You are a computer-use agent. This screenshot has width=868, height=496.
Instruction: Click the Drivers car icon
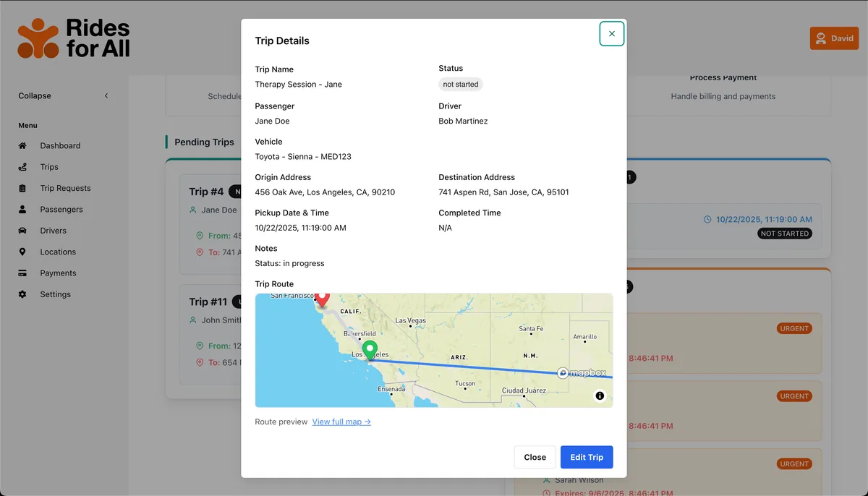tap(22, 231)
